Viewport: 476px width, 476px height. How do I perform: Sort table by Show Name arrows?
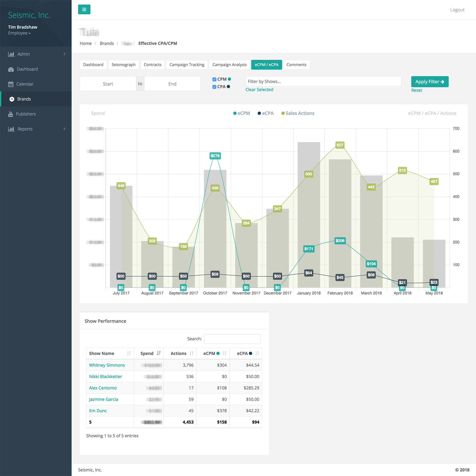[129, 353]
